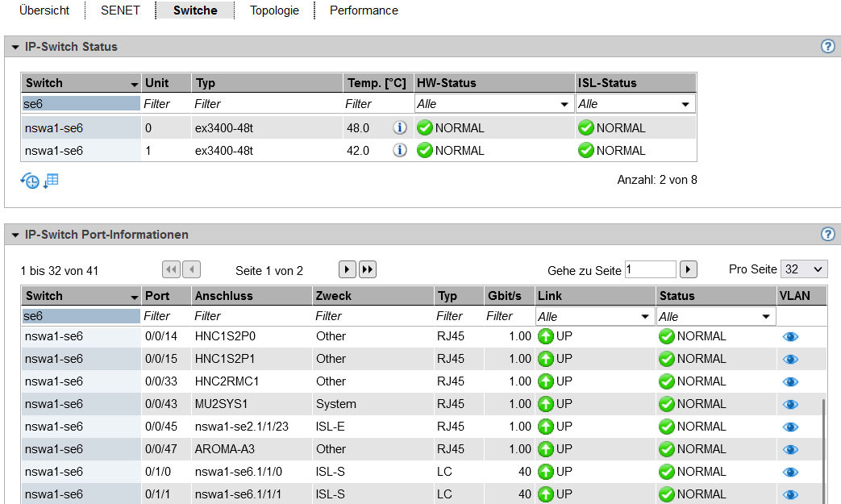Click temperature info icon for unit 0
Viewport: 841px width, 504px height.
click(x=400, y=128)
